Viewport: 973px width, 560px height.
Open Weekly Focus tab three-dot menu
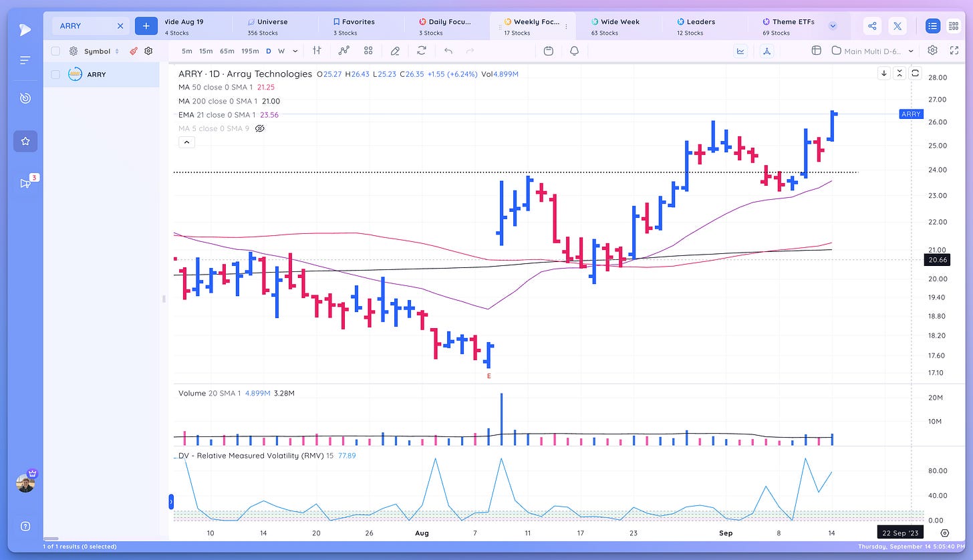(x=566, y=27)
